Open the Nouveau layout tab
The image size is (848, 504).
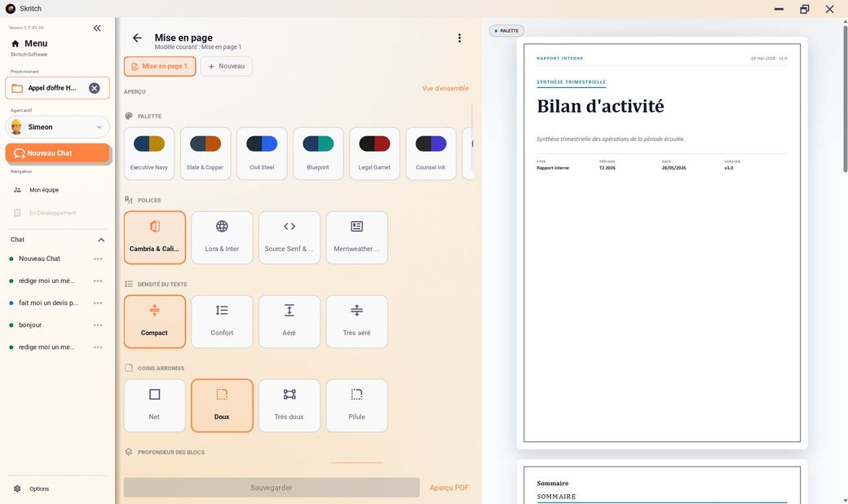click(x=226, y=67)
